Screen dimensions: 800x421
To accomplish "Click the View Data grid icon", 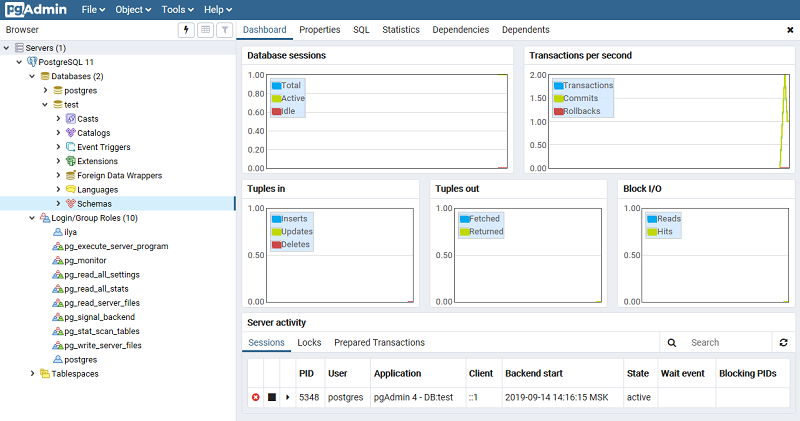I will [x=206, y=30].
